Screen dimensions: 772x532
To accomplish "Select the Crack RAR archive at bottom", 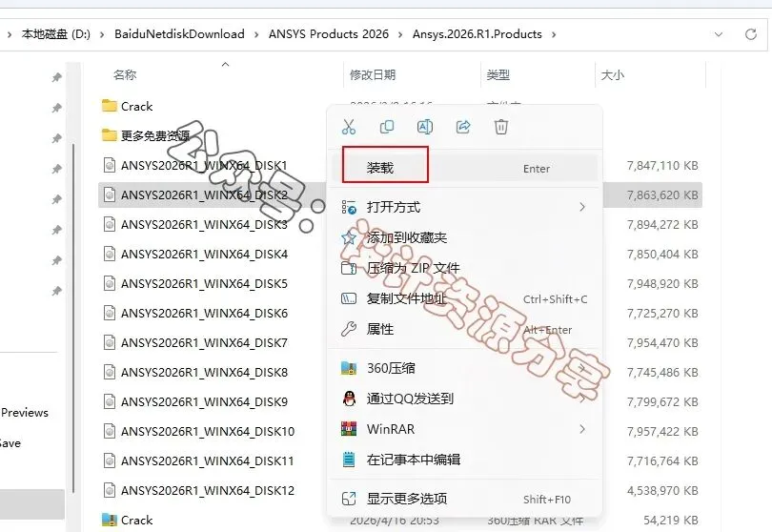I will (x=127, y=521).
